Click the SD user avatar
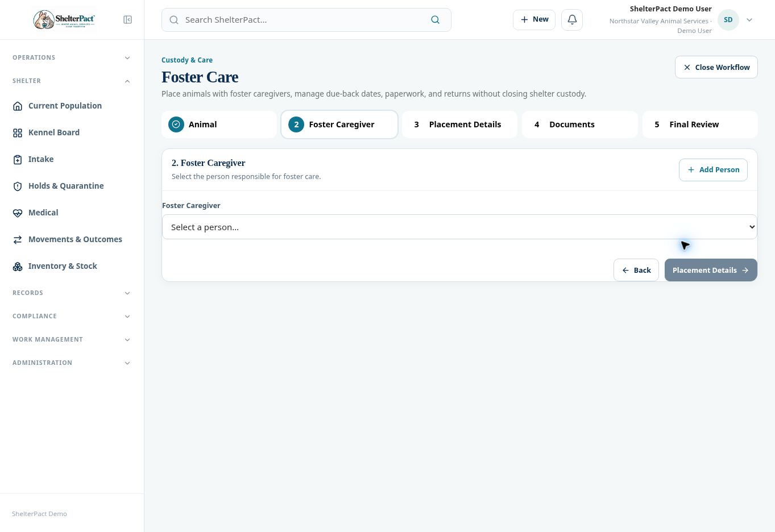Screen dimensions: 775x532 click(x=728, y=20)
